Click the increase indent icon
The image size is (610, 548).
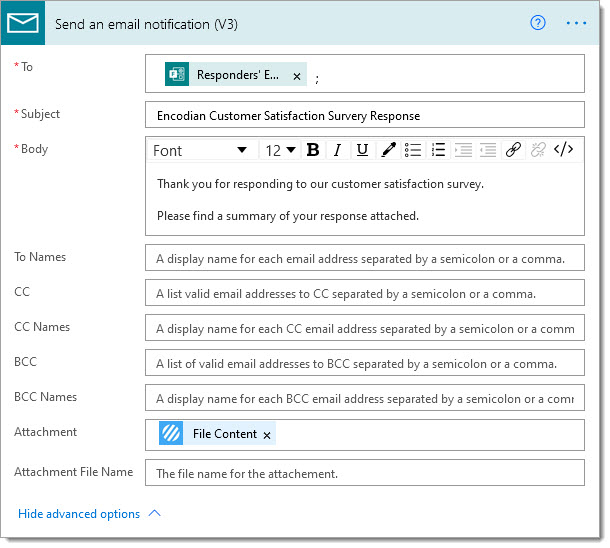click(x=463, y=150)
